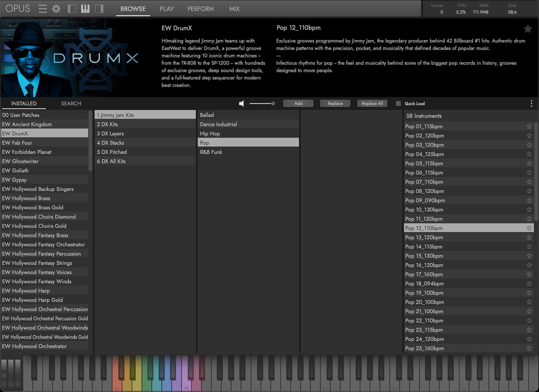This screenshot has height=392, width=539.
Task: Open the 5 DX Pitched folder
Action: click(145, 152)
